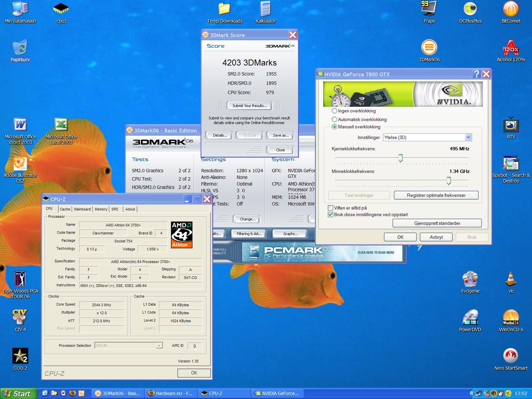Launch WinOnCD 6 desktop icon
This screenshot has width=532, height=399.
[511, 321]
